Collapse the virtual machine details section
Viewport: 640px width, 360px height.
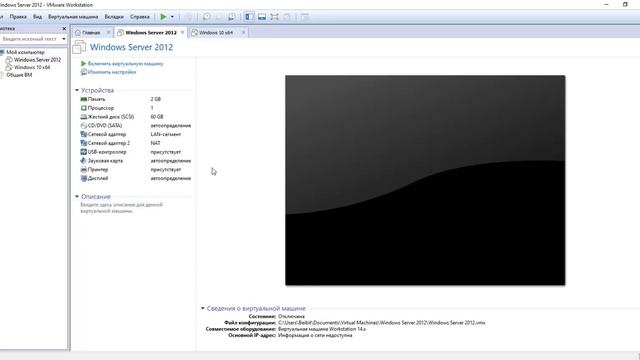click(202, 308)
